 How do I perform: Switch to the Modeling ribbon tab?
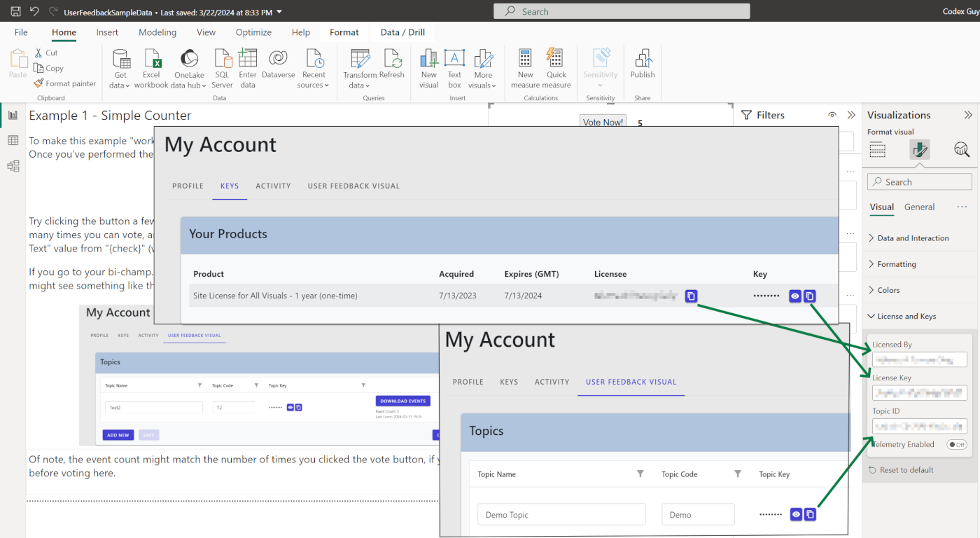coord(157,32)
